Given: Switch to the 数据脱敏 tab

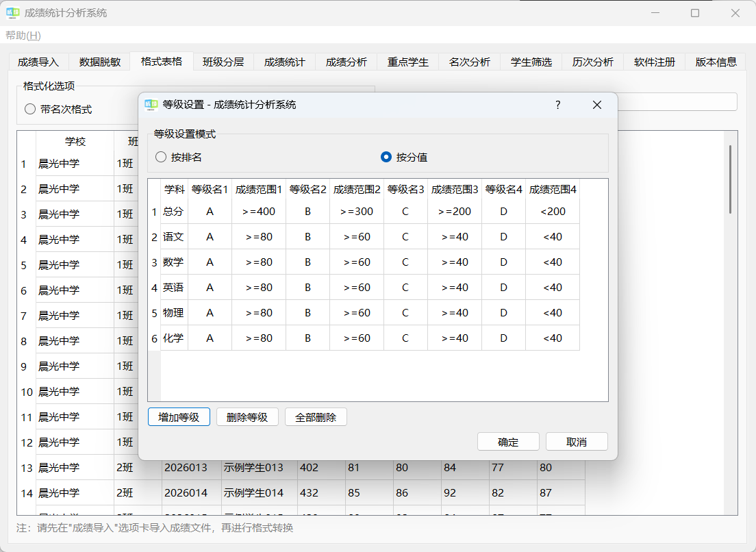Looking at the screenshot, I should (100, 62).
